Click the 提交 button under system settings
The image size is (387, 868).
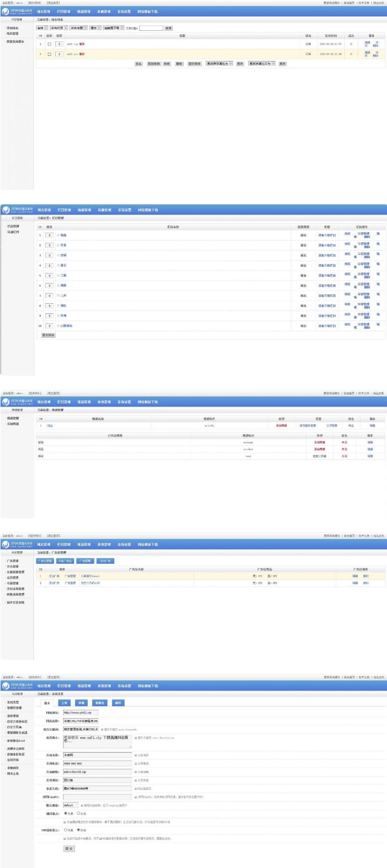coord(69,849)
